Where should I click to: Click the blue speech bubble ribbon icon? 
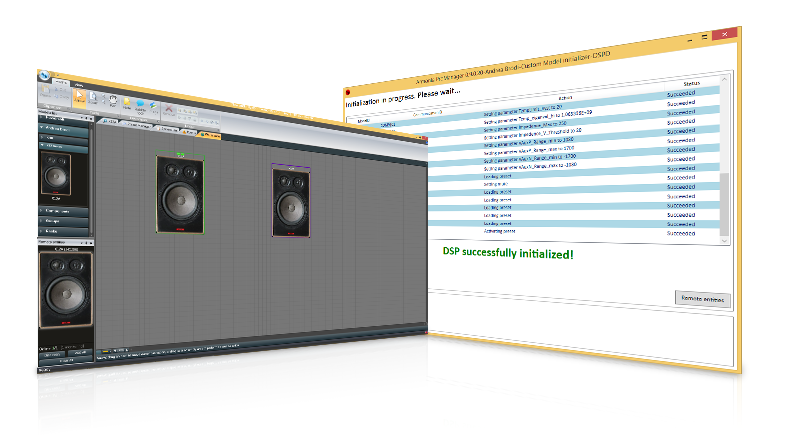tap(140, 104)
